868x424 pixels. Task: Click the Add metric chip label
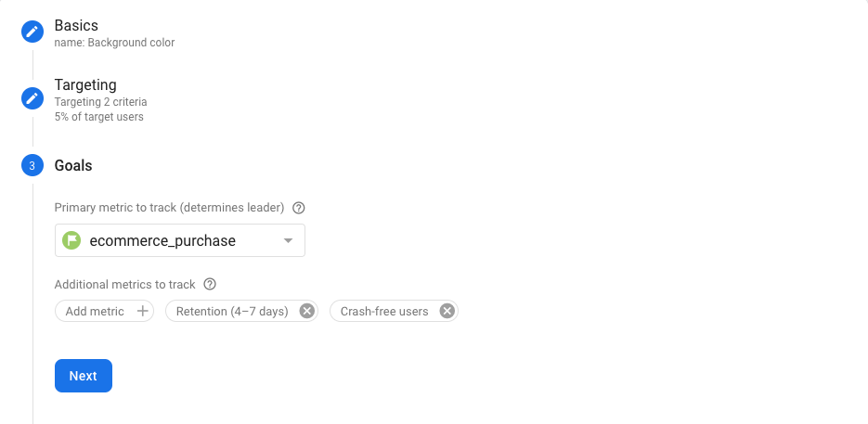click(95, 312)
